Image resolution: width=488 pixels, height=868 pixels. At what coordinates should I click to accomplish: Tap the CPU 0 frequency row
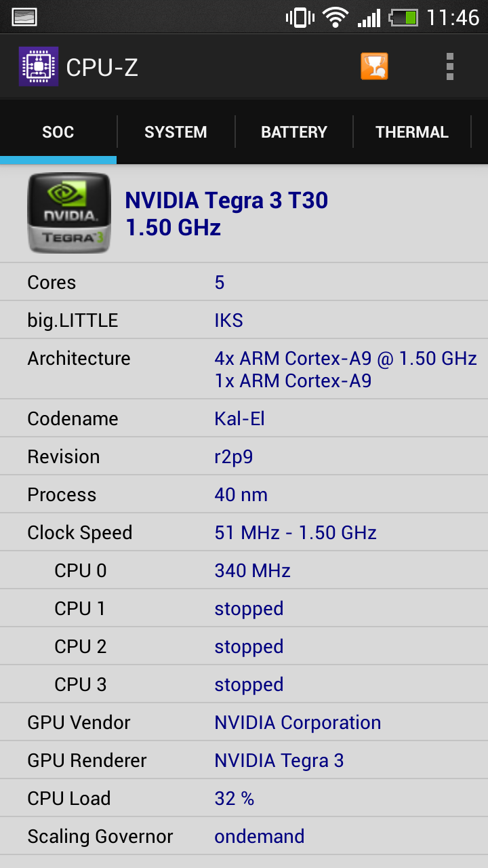point(244,570)
